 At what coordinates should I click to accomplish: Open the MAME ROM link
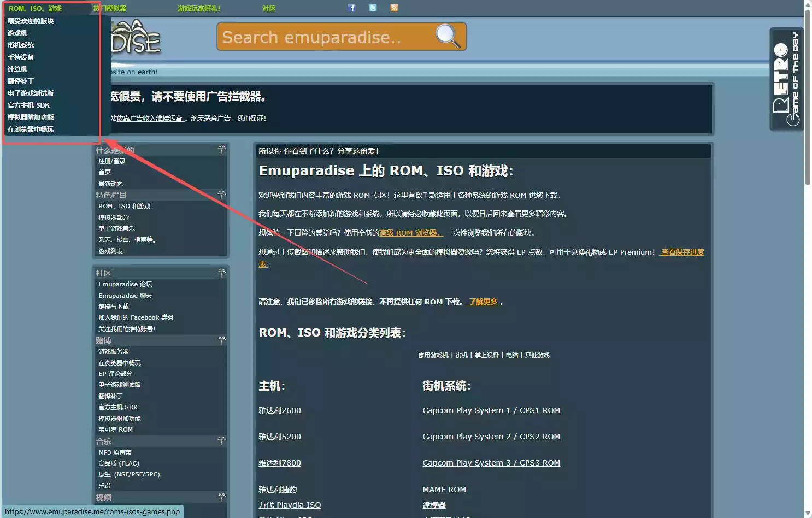(x=444, y=490)
